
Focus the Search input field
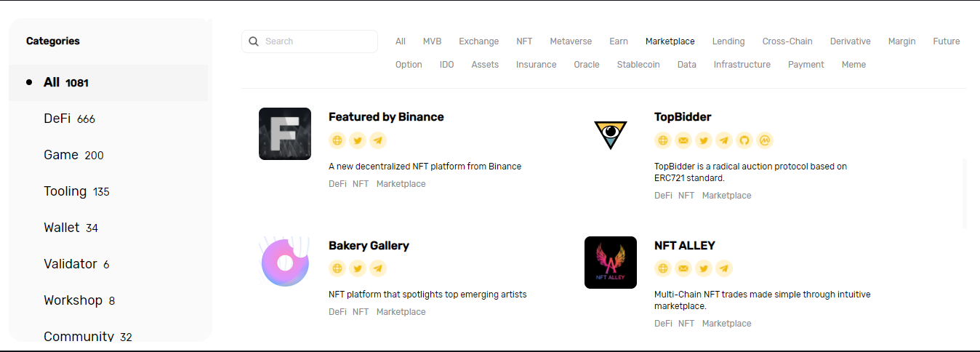tap(310, 41)
